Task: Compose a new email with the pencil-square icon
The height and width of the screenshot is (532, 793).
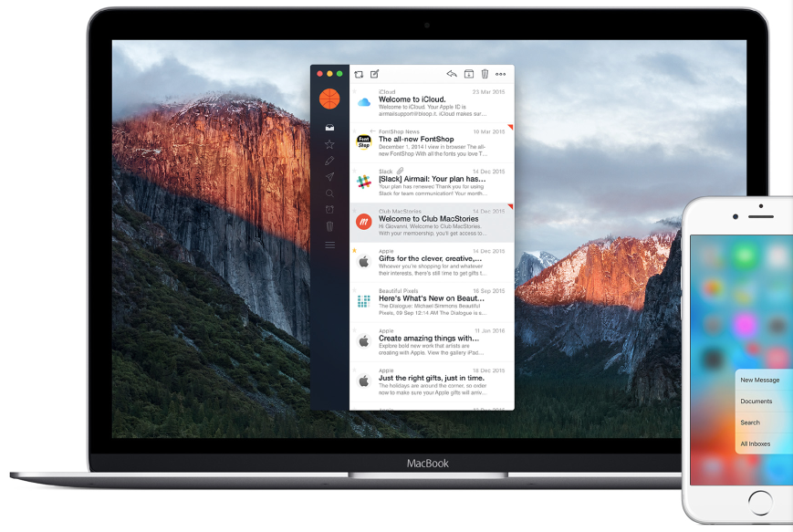Action: coord(375,74)
